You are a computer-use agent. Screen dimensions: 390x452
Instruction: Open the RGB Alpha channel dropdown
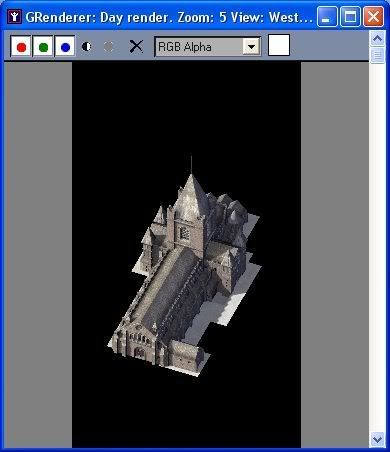click(208, 46)
